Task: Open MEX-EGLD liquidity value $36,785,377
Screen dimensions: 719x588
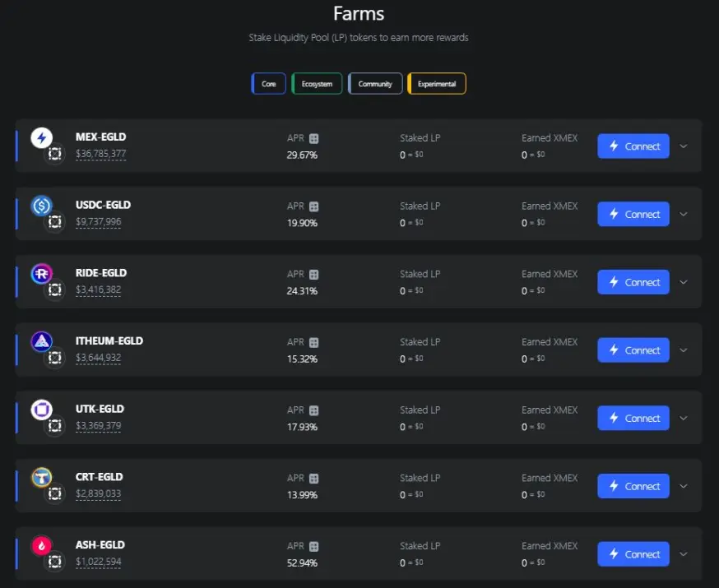Action: (x=101, y=154)
